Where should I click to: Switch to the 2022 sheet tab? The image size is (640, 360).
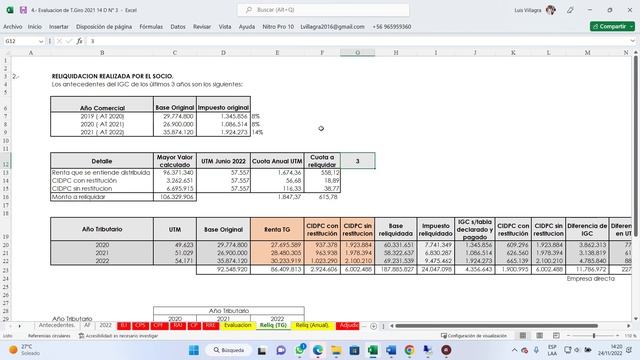[x=105, y=326]
